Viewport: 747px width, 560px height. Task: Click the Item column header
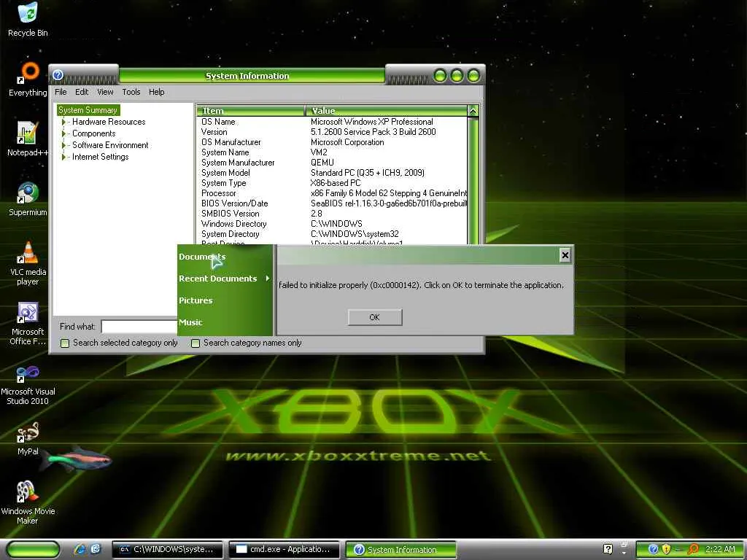coord(251,111)
